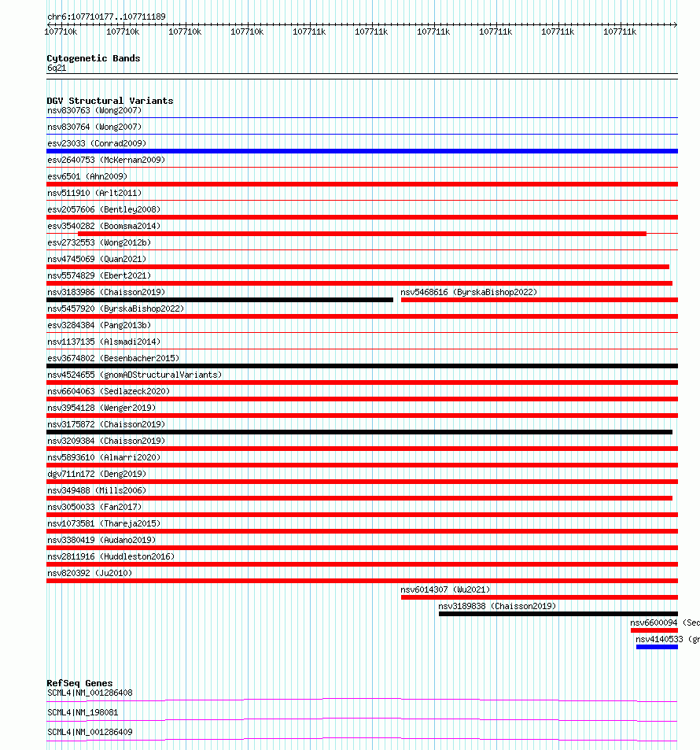
Task: Click the black nsv3189838 variant bar
Action: pyautogui.click(x=558, y=614)
